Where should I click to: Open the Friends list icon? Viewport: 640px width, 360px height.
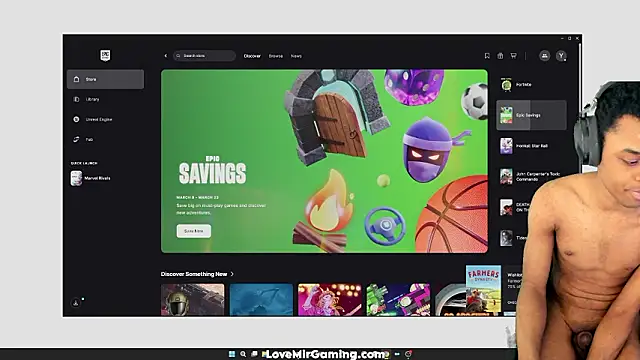coord(544,56)
